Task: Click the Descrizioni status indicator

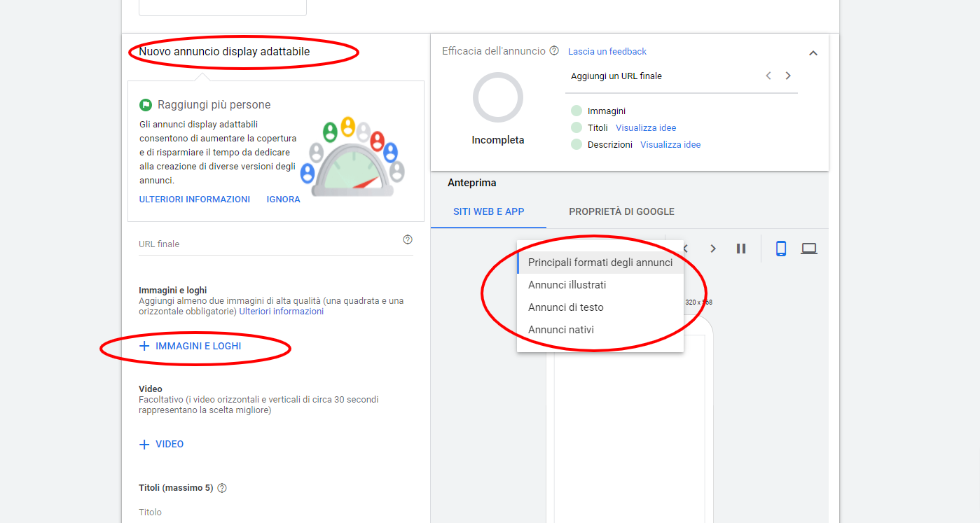Action: pyautogui.click(x=576, y=144)
